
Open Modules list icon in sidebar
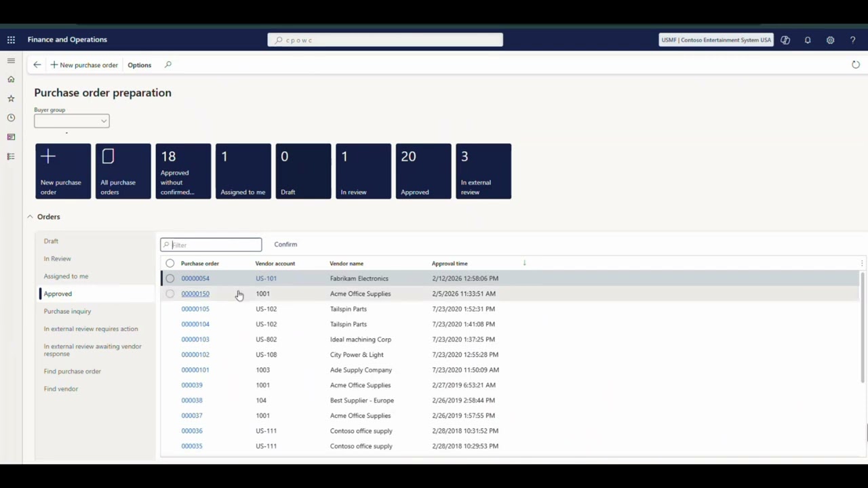pyautogui.click(x=11, y=157)
